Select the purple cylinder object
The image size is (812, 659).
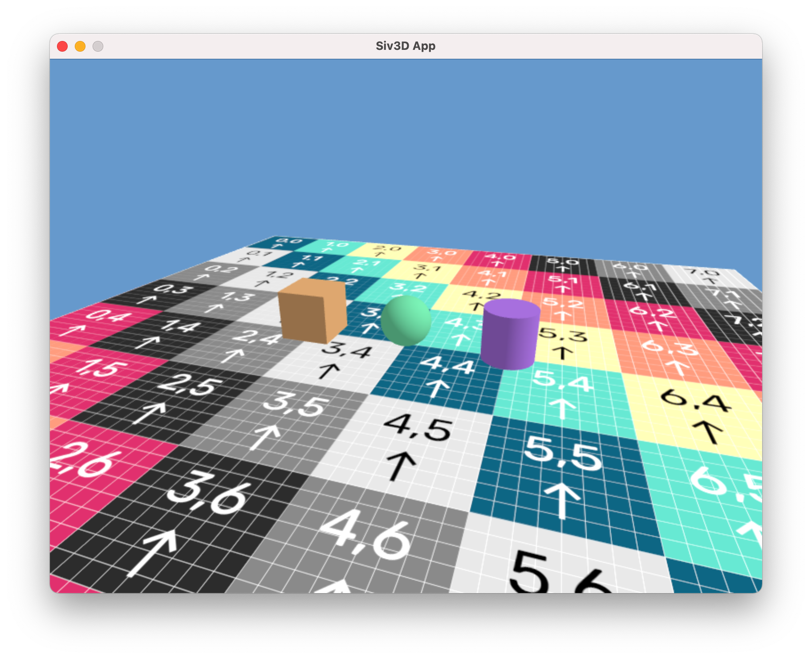point(511,334)
